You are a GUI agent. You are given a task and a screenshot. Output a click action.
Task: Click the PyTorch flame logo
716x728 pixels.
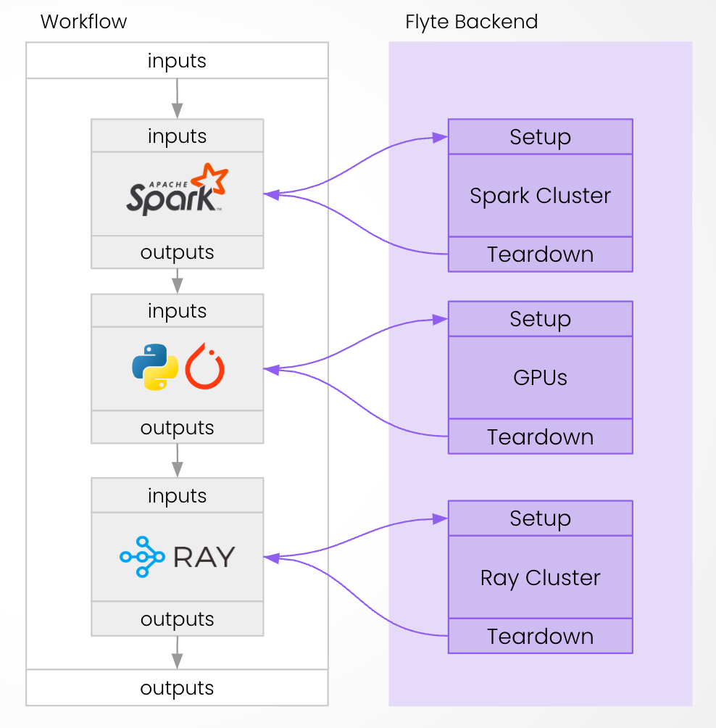click(x=204, y=366)
